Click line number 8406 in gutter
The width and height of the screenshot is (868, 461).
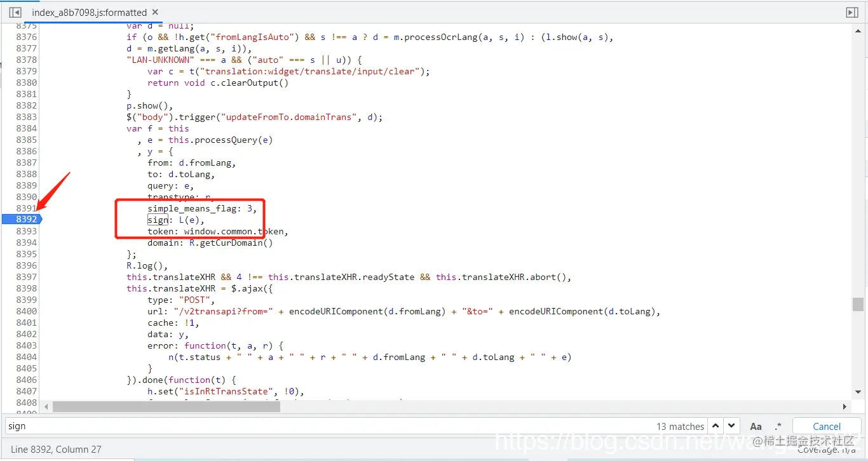pos(27,380)
